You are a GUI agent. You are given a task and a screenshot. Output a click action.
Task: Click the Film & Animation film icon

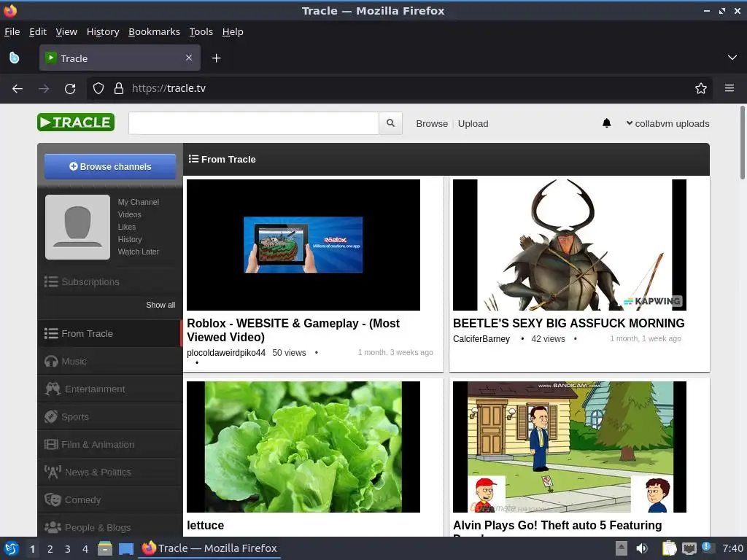click(51, 444)
